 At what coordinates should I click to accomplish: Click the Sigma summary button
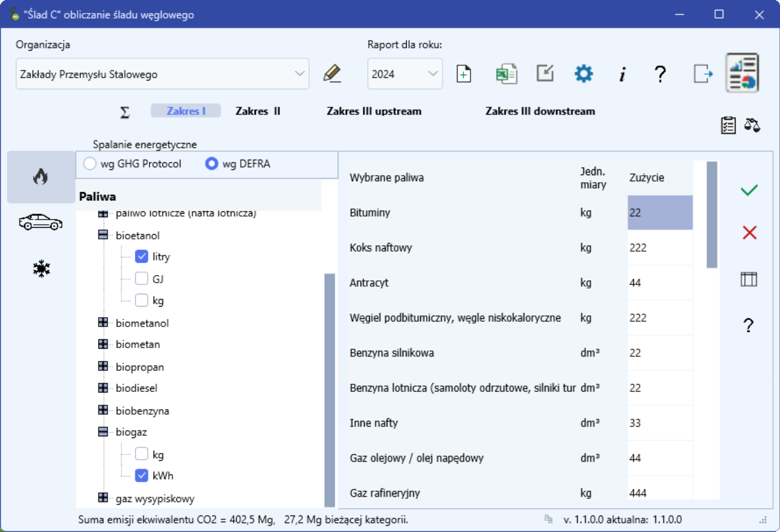click(x=125, y=112)
